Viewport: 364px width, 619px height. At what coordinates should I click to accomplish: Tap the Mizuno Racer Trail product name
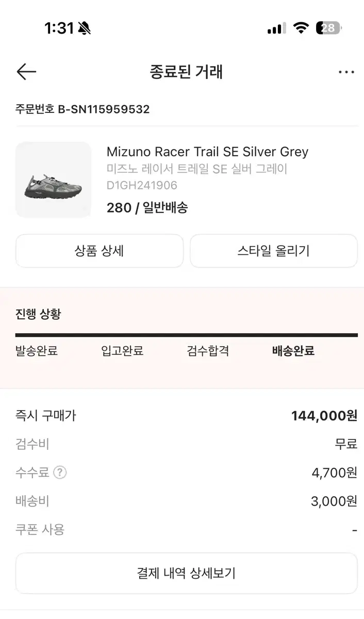point(208,152)
